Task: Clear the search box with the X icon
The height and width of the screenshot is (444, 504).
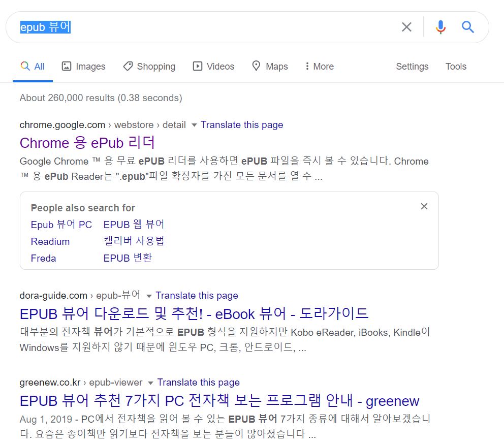Action: coord(406,27)
